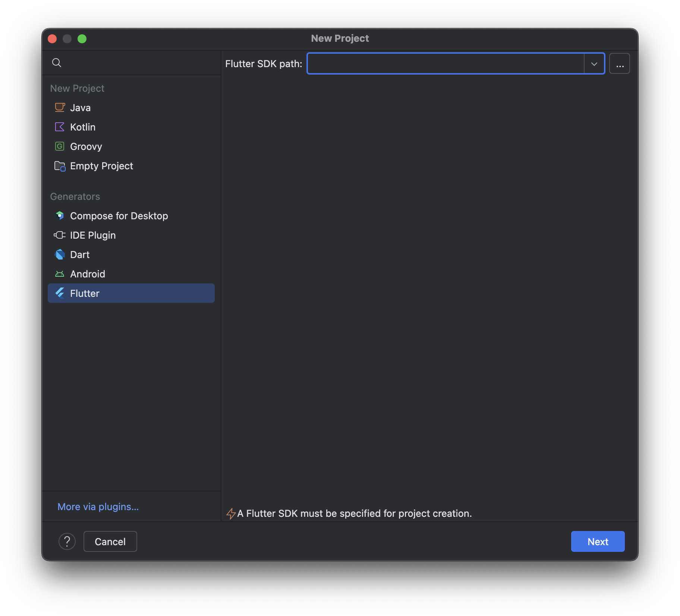680x616 pixels.
Task: Click the New Project section header
Action: (x=77, y=88)
